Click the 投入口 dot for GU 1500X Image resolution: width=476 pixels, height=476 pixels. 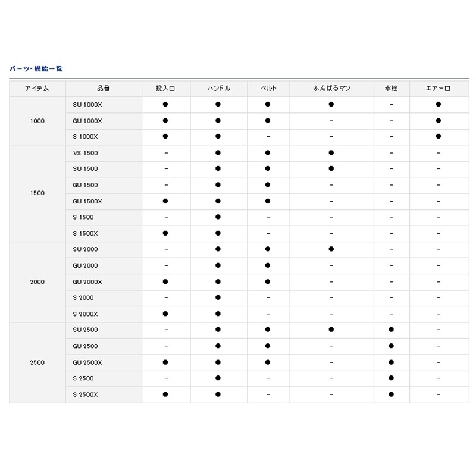click(x=165, y=201)
